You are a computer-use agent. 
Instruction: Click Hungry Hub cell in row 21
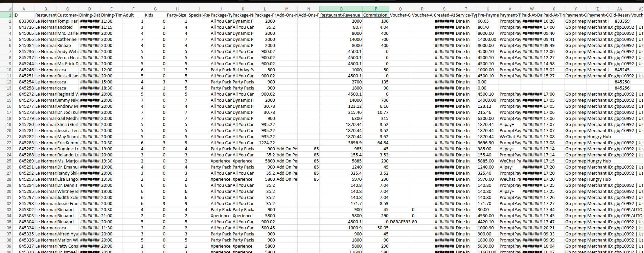599,137
